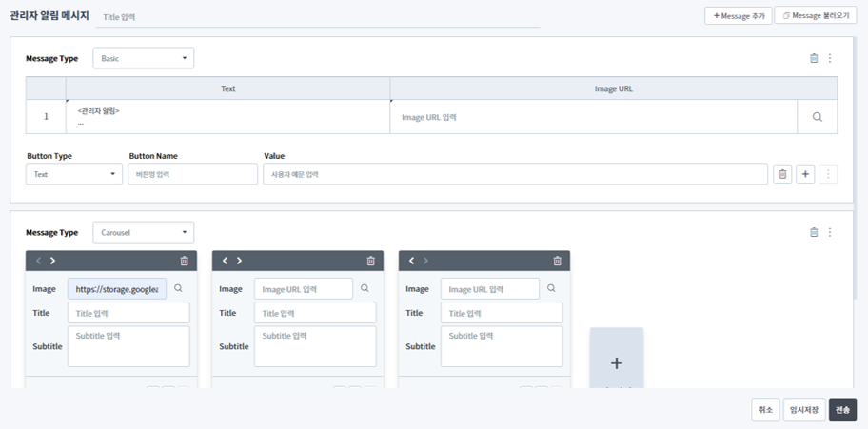The width and height of the screenshot is (868, 429).
Task: Click the Image URL search magnifier in table
Action: tap(817, 117)
